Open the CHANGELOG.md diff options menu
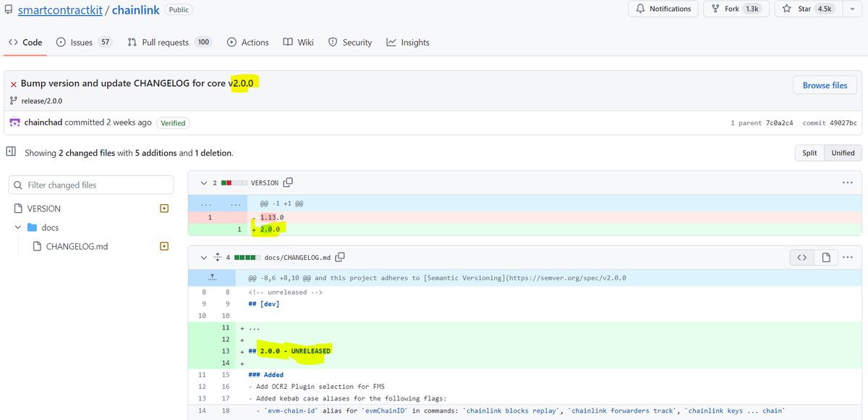Viewport: 868px width, 420px height. 847,257
